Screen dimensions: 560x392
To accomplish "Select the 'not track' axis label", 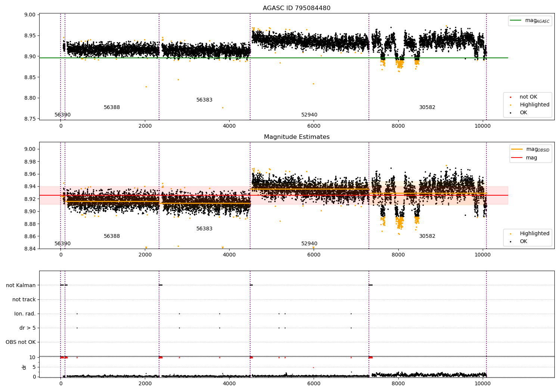I will (x=24, y=300).
